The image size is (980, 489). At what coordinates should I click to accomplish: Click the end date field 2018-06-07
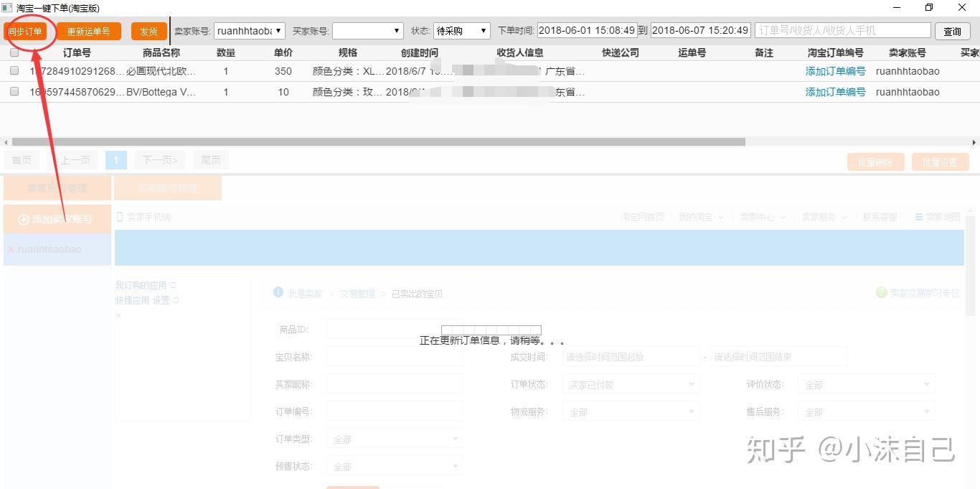click(701, 31)
